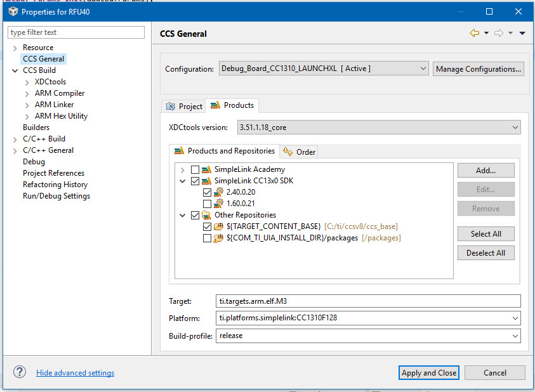Expand the Resource tree node
The width and height of the screenshot is (535, 392).
[15, 48]
